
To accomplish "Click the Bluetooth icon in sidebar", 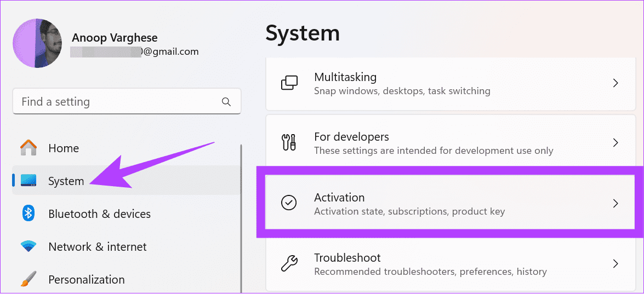I will [x=29, y=214].
